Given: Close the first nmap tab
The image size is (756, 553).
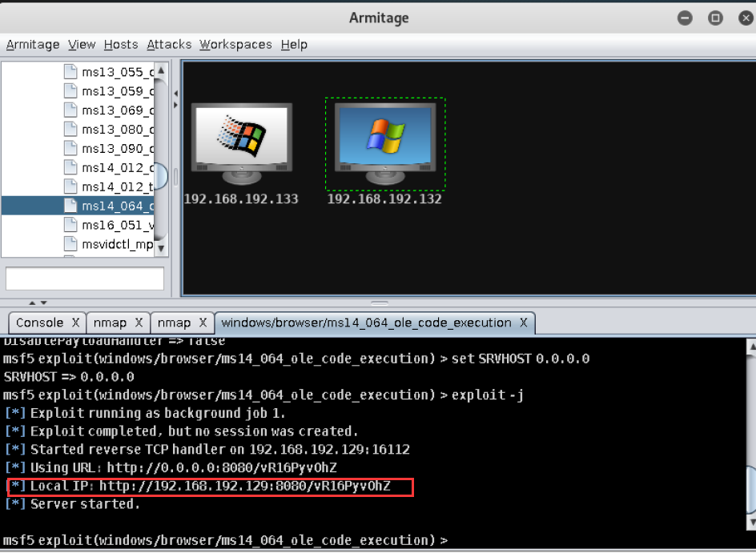Looking at the screenshot, I should coord(139,323).
